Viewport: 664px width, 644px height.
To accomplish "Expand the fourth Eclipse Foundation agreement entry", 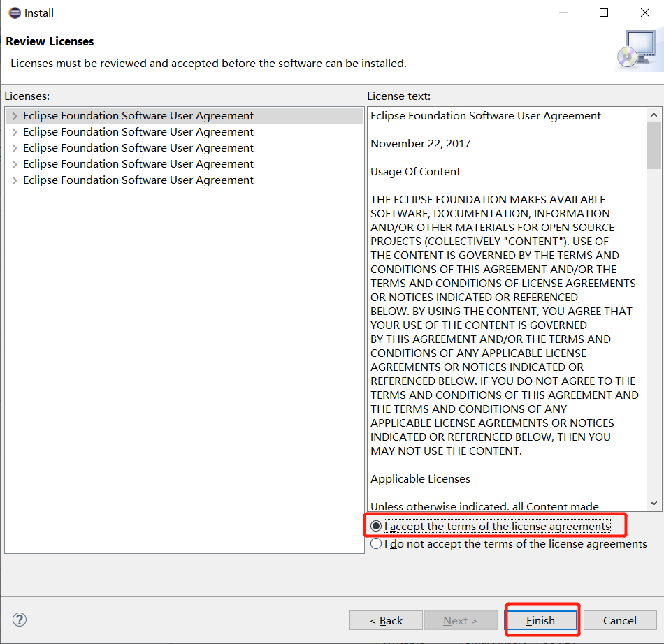I will [15, 164].
